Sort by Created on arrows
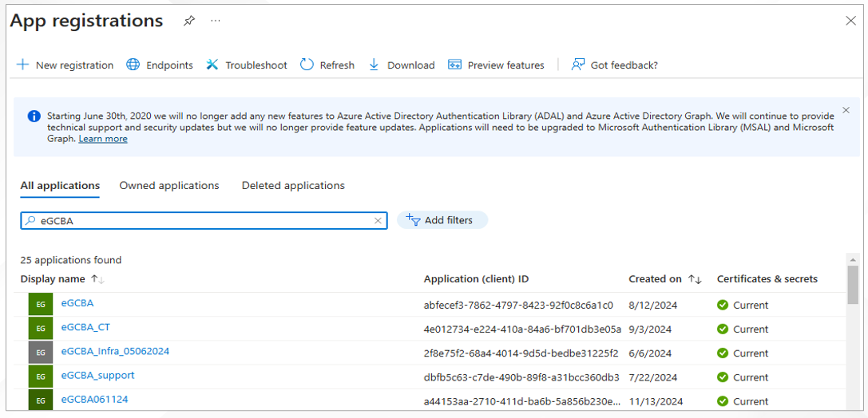The image size is (868, 418). [x=695, y=280]
